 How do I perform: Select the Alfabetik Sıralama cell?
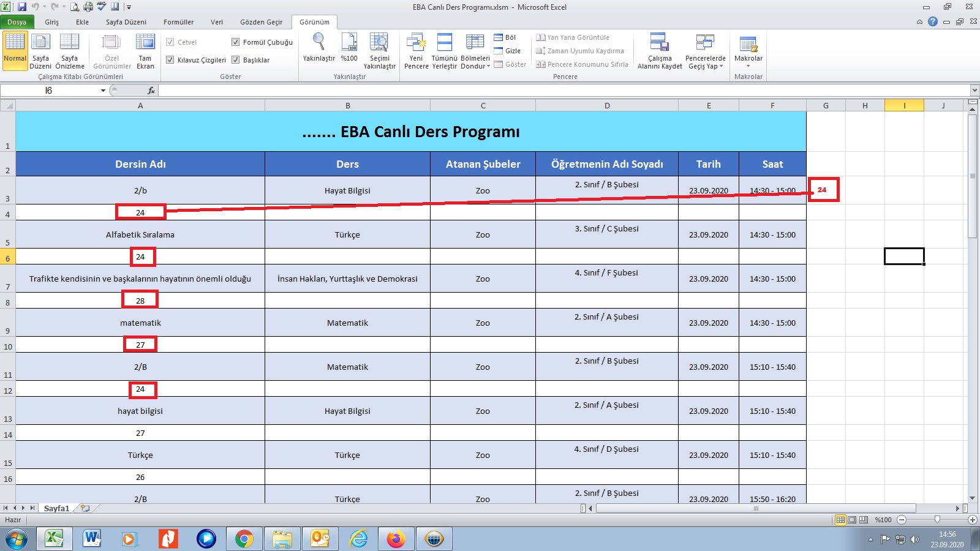click(x=140, y=234)
